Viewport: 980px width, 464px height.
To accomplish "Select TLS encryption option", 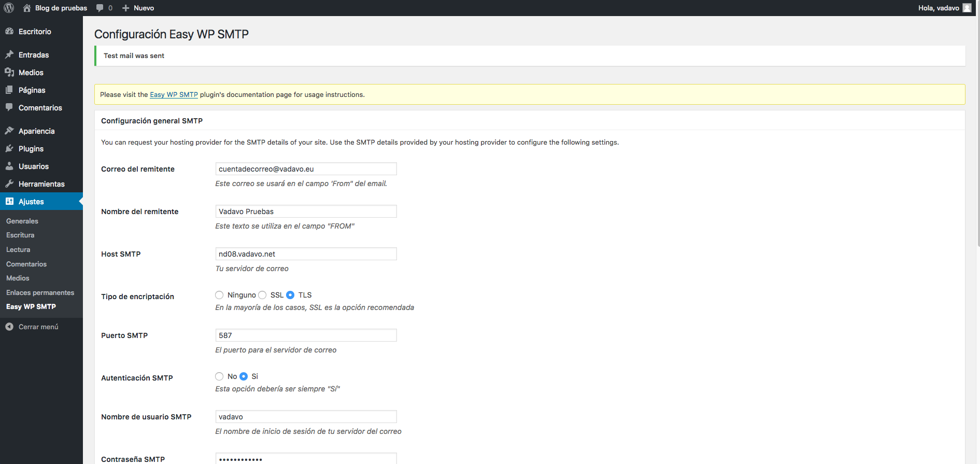I will [290, 295].
